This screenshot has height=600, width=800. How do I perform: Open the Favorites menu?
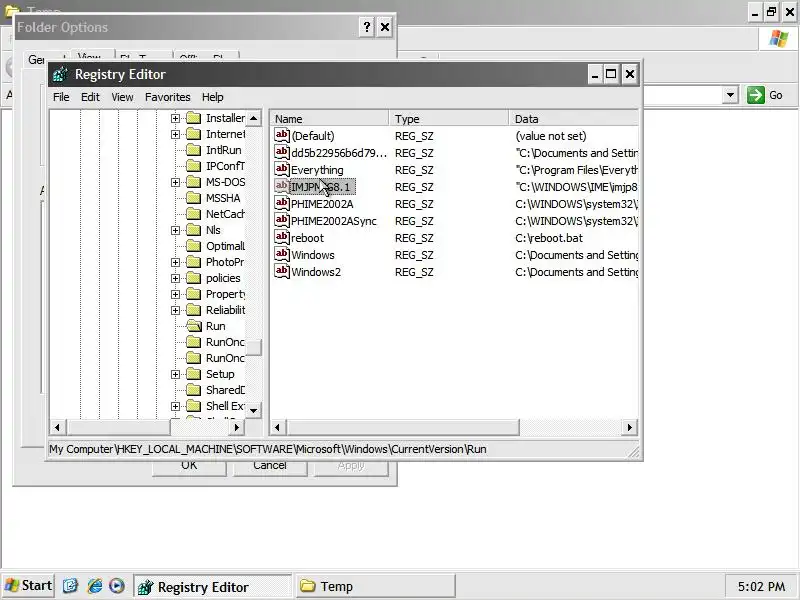coord(167,97)
